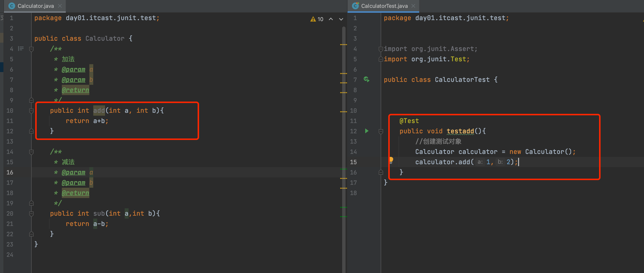
Task: Click 'return a+b;' statement on line 11
Action: [87, 121]
